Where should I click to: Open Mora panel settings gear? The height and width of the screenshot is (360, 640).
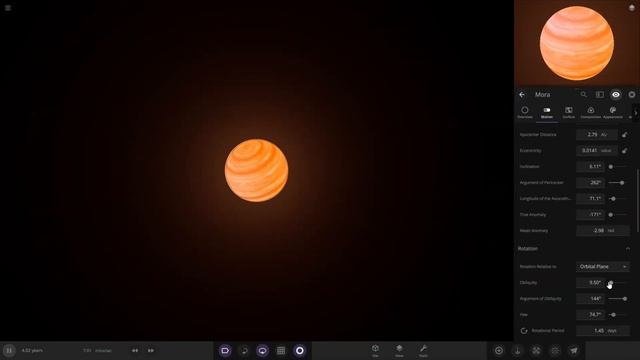point(632,95)
